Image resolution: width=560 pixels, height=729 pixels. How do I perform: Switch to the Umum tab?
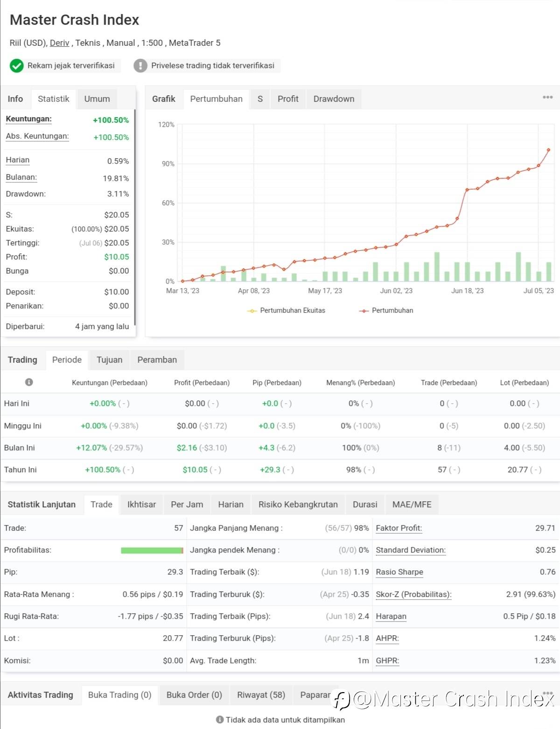97,99
